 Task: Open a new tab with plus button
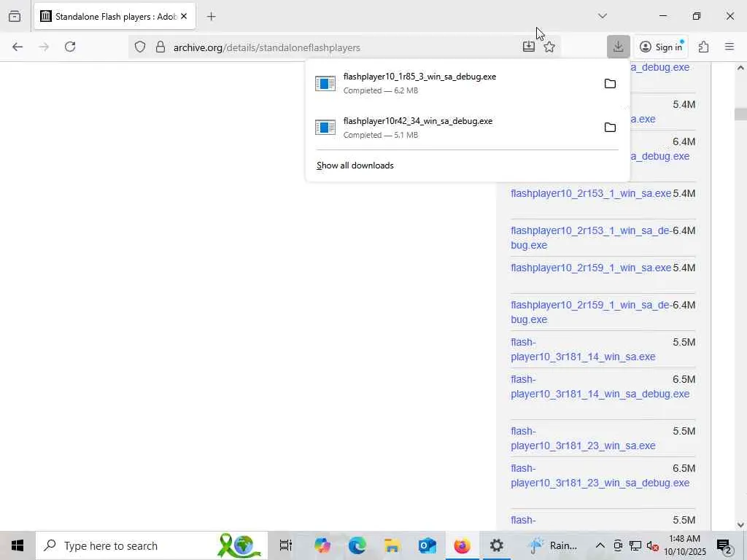(x=211, y=17)
